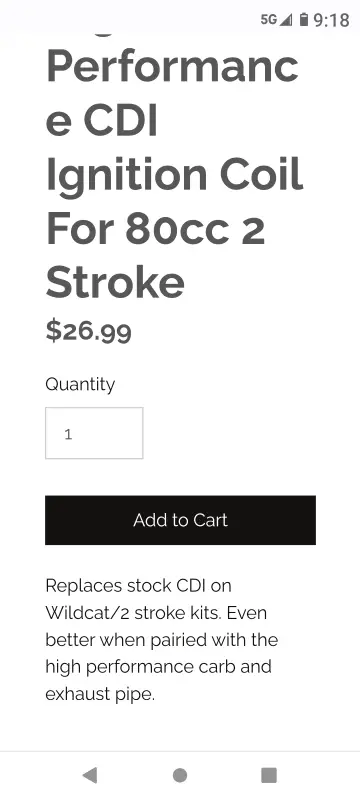Image resolution: width=360 pixels, height=800 pixels.
Task: Tap the 9:18 clock in status bar
Action: [331, 20]
